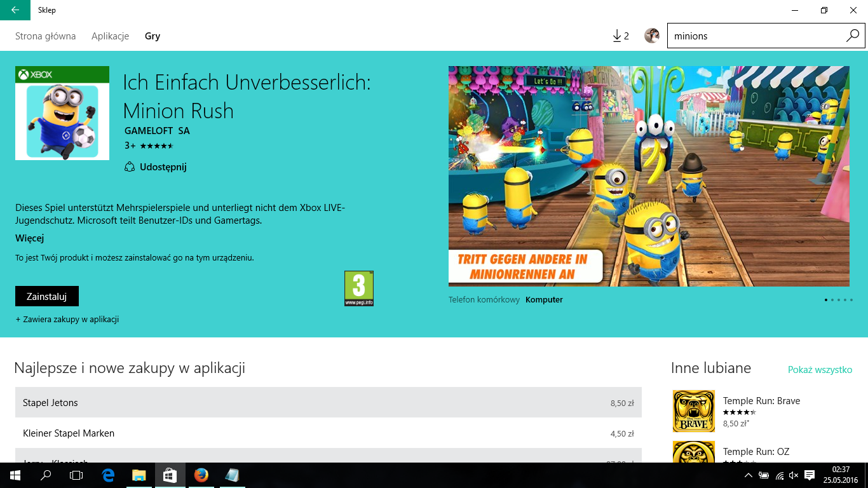Expand the description with Więcej

click(x=30, y=238)
